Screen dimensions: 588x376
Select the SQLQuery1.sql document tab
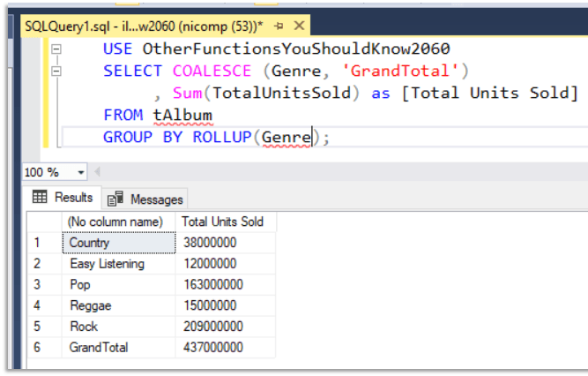pos(141,26)
